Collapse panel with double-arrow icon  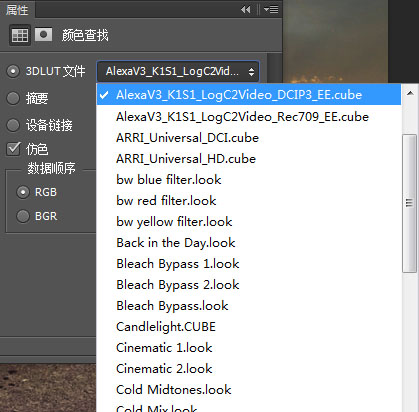click(246, 10)
